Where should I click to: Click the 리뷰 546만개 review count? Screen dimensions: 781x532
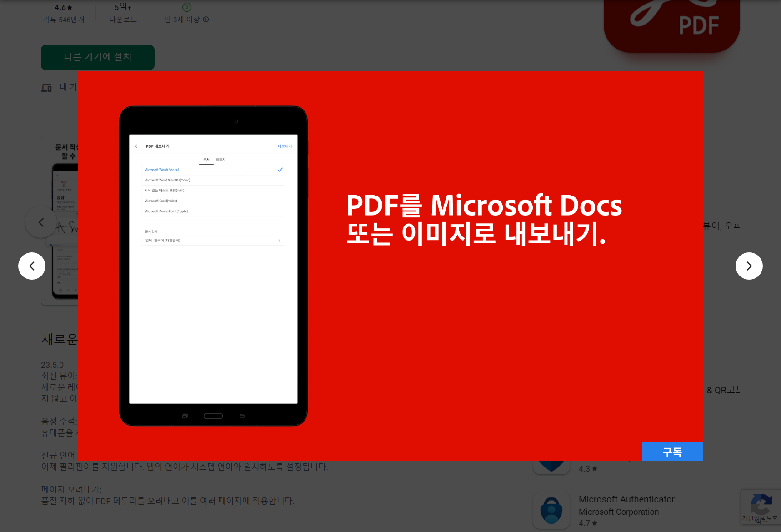click(x=64, y=20)
